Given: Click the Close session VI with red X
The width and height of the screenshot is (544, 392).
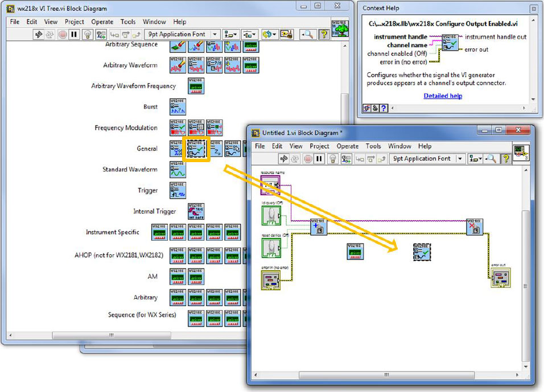Looking at the screenshot, I should [x=474, y=226].
